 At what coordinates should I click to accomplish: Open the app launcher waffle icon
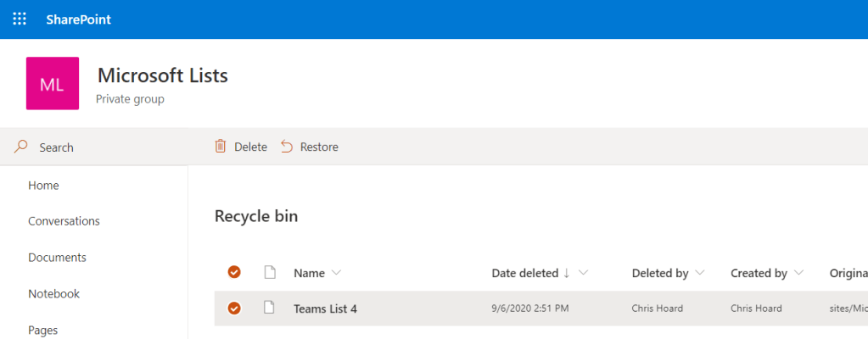tap(20, 19)
